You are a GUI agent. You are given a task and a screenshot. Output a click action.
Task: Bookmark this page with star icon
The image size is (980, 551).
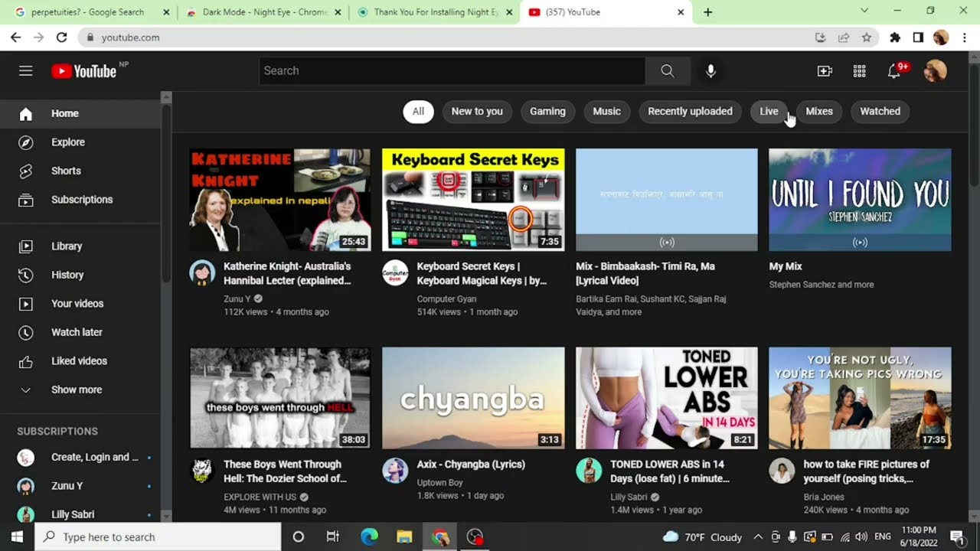coord(866,37)
